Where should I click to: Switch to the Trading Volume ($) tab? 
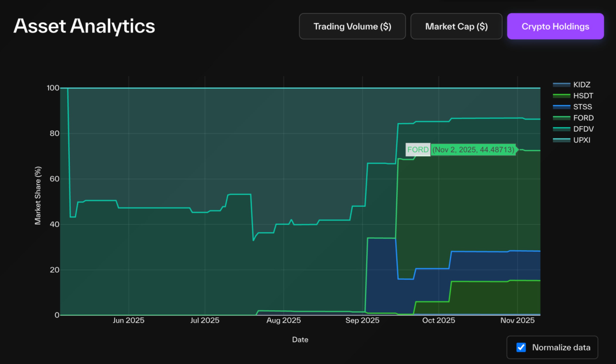352,26
